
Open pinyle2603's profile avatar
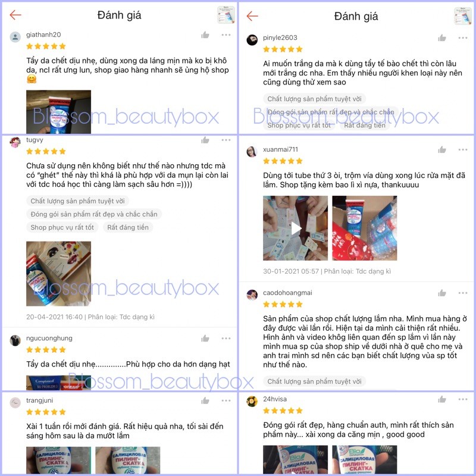[252, 40]
